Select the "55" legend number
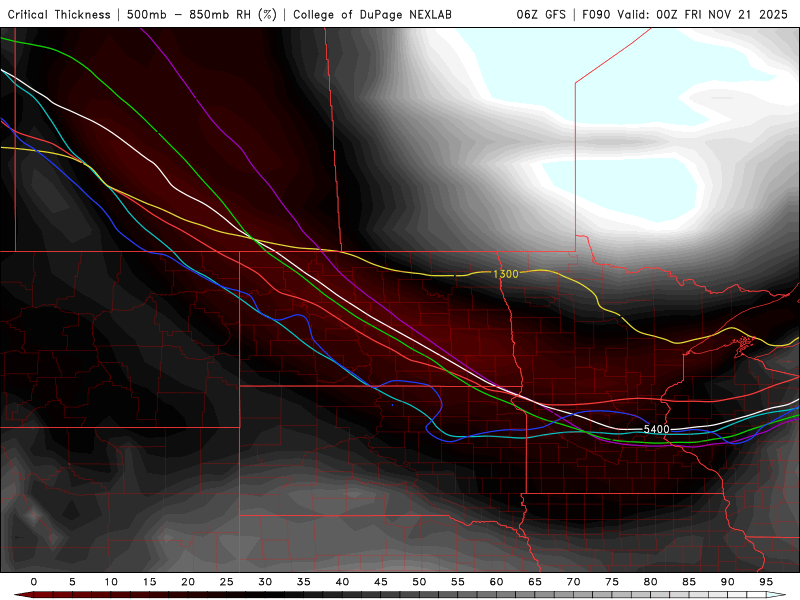The width and height of the screenshot is (800, 600). point(458,582)
